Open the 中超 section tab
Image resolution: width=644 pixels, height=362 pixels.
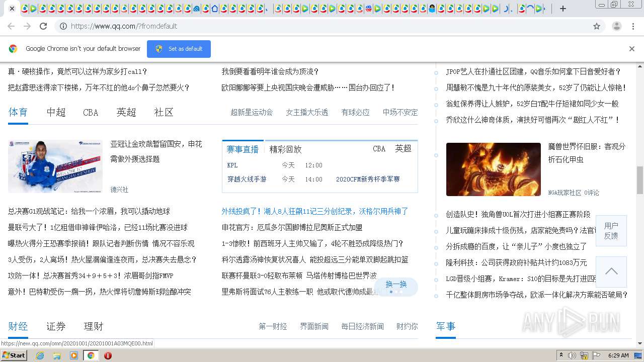56,112
